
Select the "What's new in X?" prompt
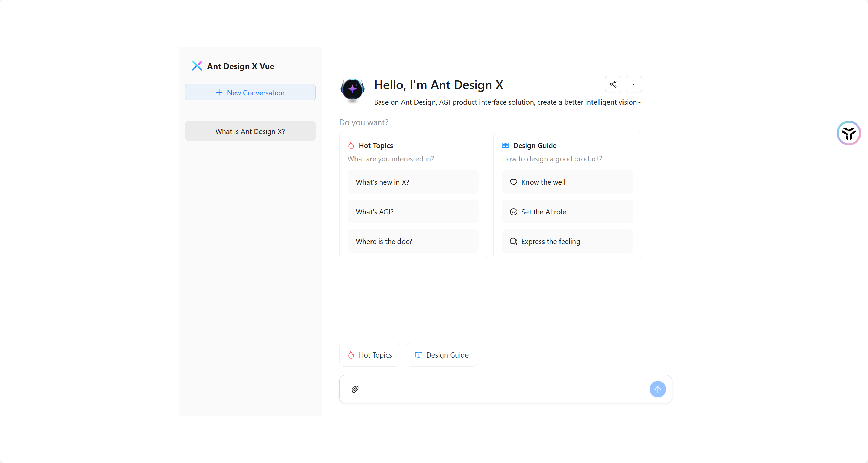[x=413, y=182]
